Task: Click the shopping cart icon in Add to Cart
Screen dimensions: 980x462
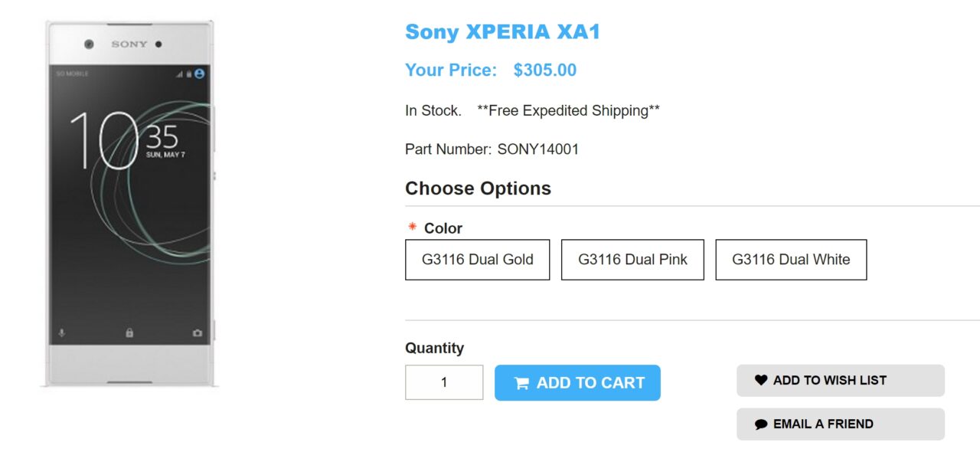Action: [521, 383]
